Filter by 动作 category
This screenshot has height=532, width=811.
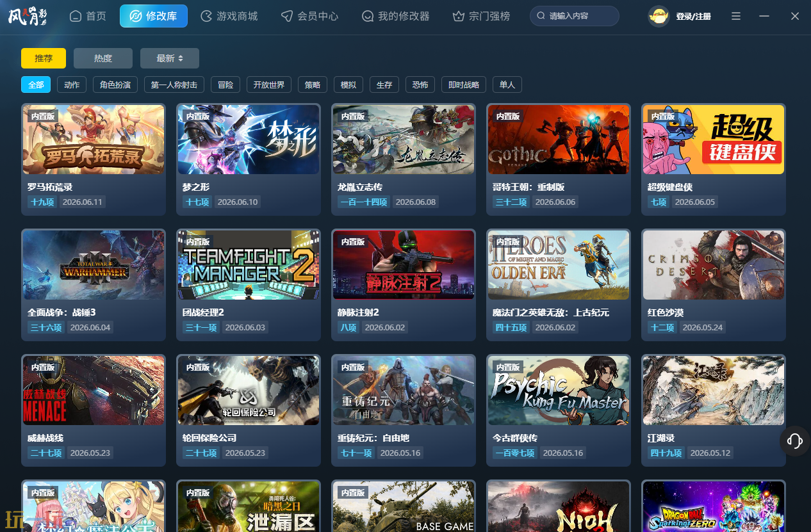click(x=72, y=85)
